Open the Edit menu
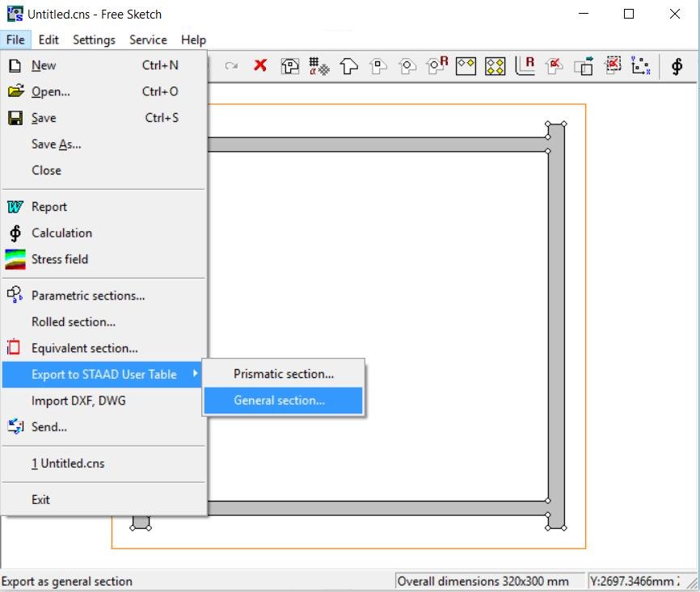 pyautogui.click(x=48, y=40)
